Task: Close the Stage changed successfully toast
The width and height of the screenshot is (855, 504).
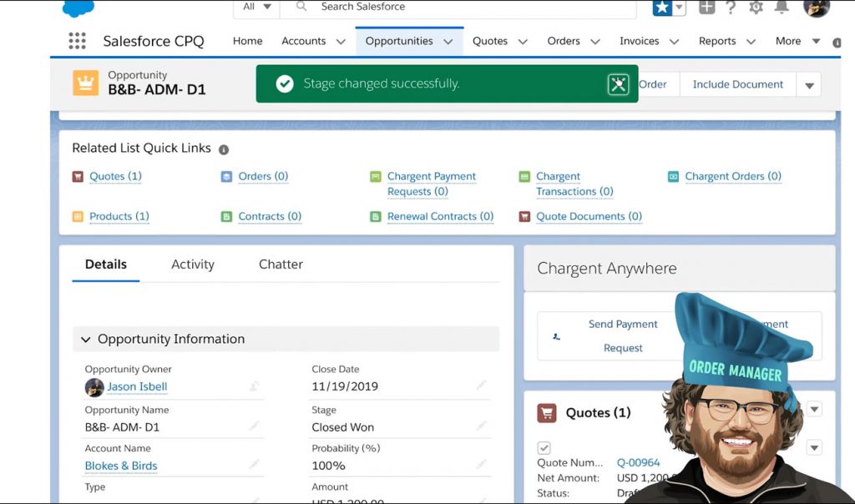Action: [619, 84]
